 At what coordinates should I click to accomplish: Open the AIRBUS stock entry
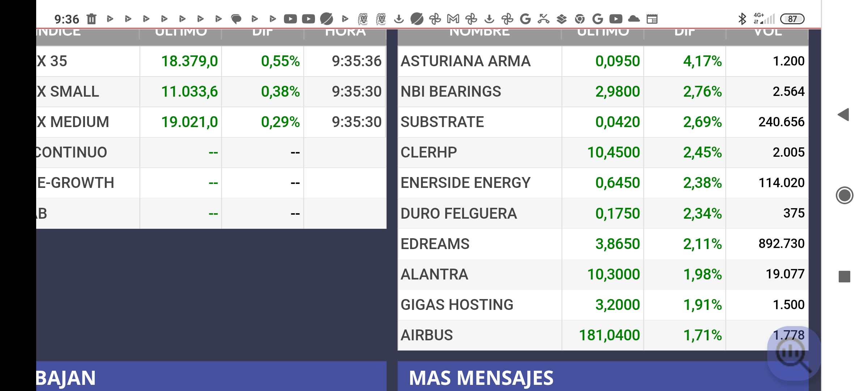603,335
